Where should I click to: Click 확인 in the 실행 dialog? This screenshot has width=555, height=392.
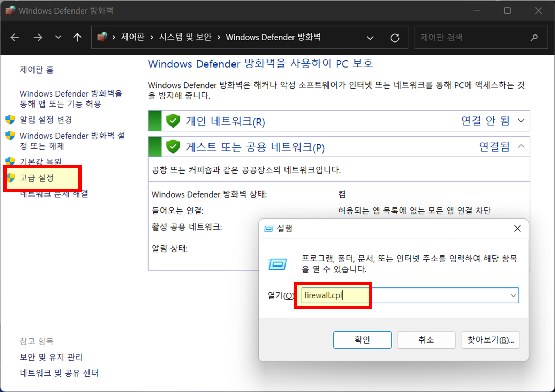tap(362, 340)
